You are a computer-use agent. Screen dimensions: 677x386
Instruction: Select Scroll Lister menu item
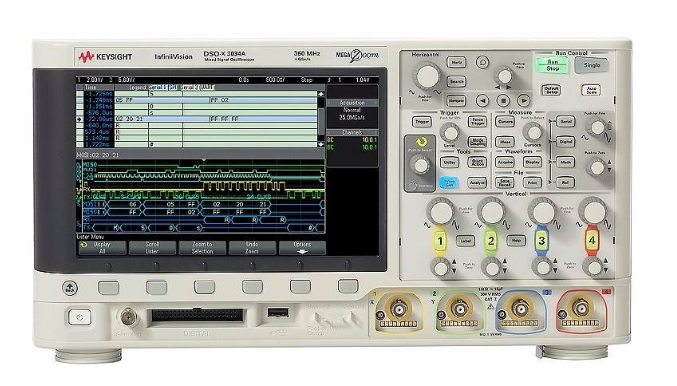coord(152,247)
